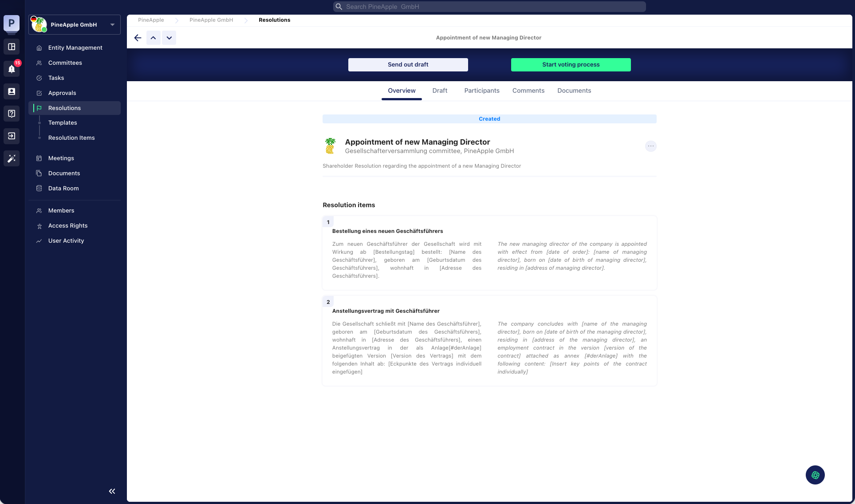Viewport: 855px width, 504px height.
Task: Open Resolution Items under Resolutions
Action: coord(71,138)
